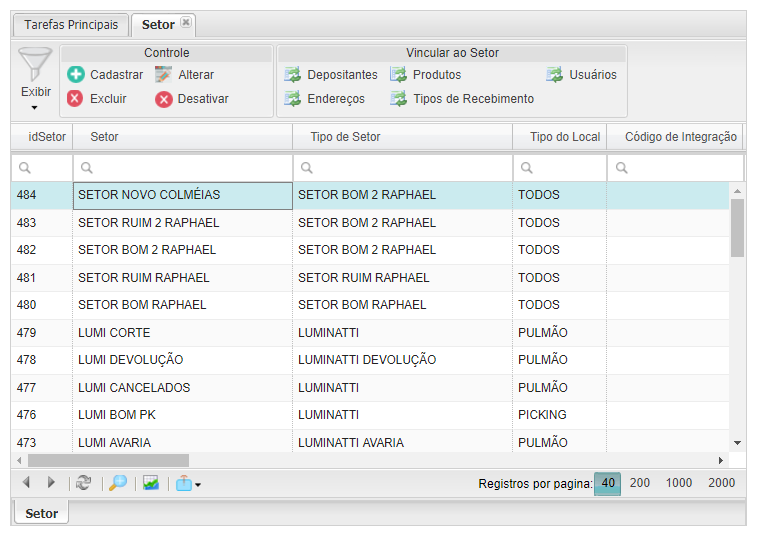
Task: Switch to Tarefas Principais tab
Action: click(x=71, y=25)
